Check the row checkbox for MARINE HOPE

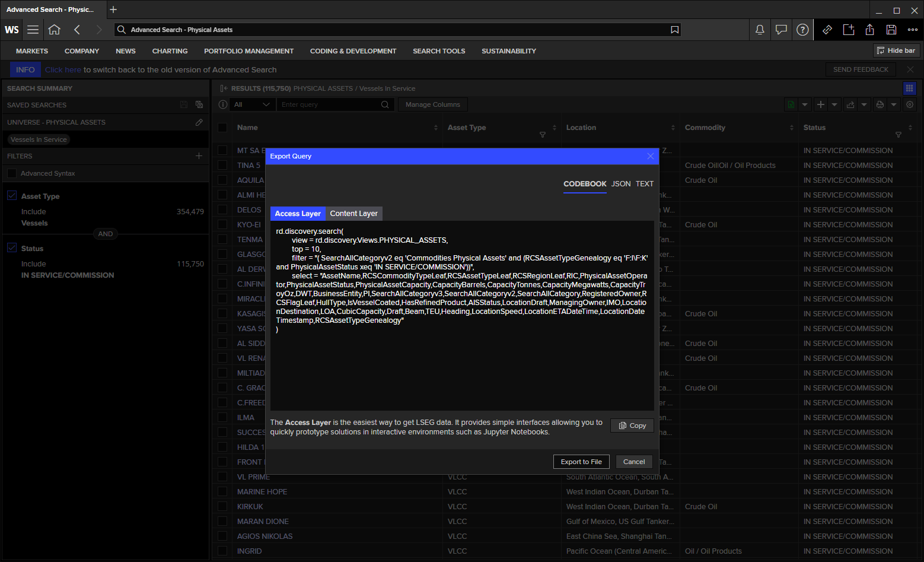tap(222, 491)
